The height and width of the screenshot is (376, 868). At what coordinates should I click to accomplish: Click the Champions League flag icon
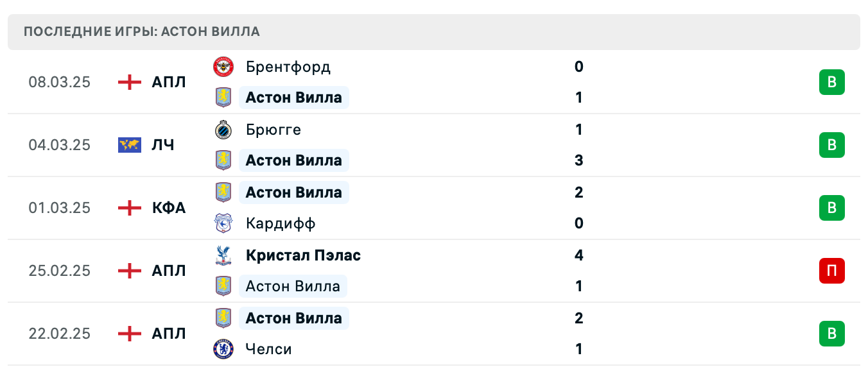pos(130,145)
